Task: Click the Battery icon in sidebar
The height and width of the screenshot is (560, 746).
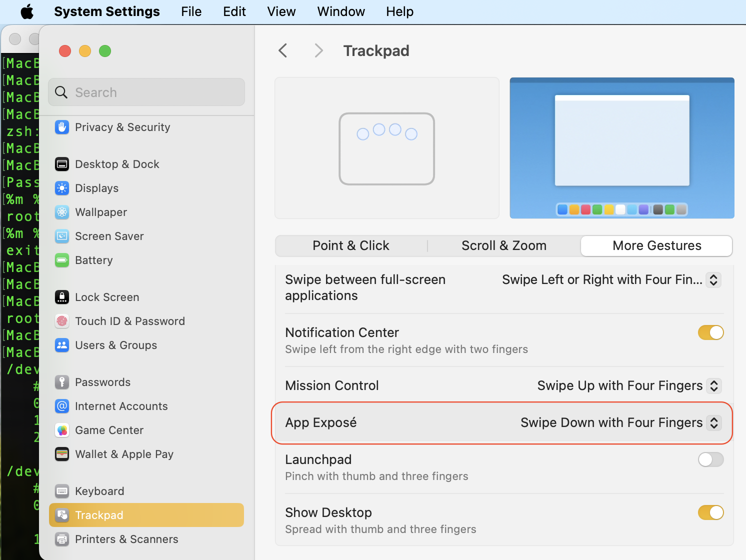Action: [62, 260]
